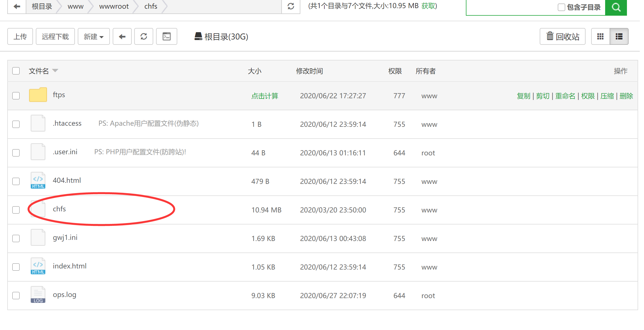
Task: Select the index.html file name
Action: (x=70, y=266)
